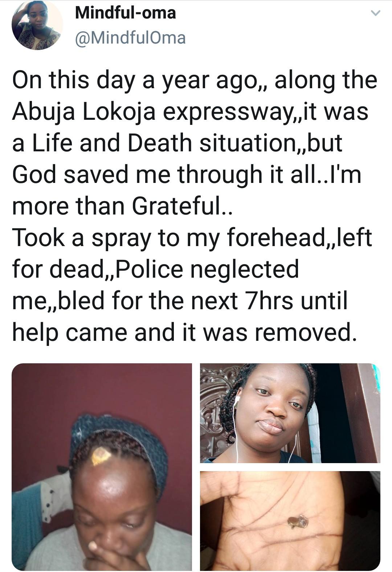The image size is (392, 572).
Task: View the selfie photo with earphones
Action: point(290,413)
